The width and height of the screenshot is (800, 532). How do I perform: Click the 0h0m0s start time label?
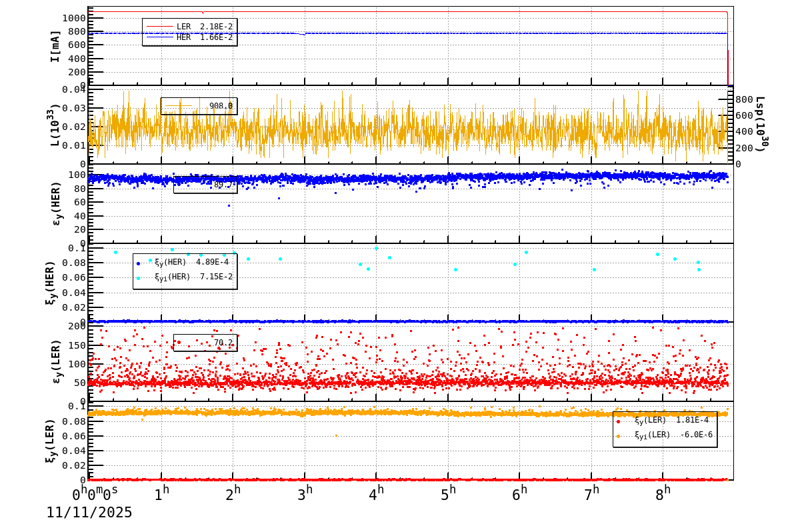coord(95,495)
